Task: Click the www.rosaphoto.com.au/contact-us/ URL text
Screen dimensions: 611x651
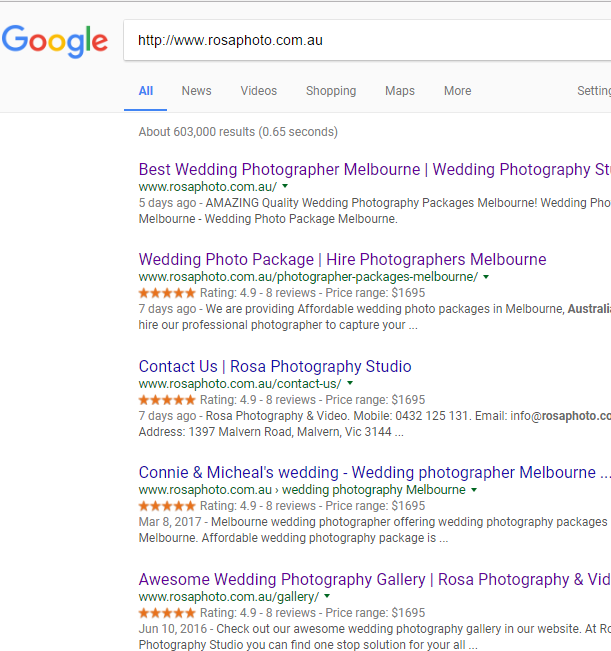Action: click(x=240, y=384)
